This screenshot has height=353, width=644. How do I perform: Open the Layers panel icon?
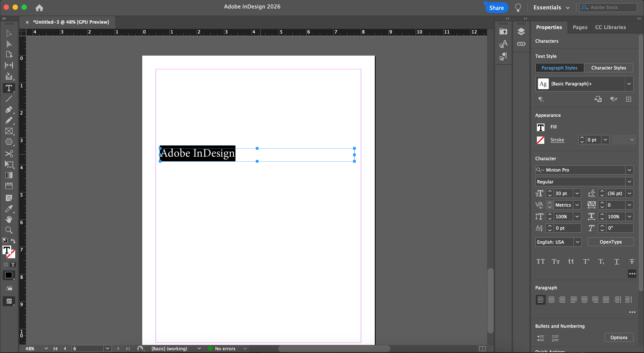click(x=521, y=32)
